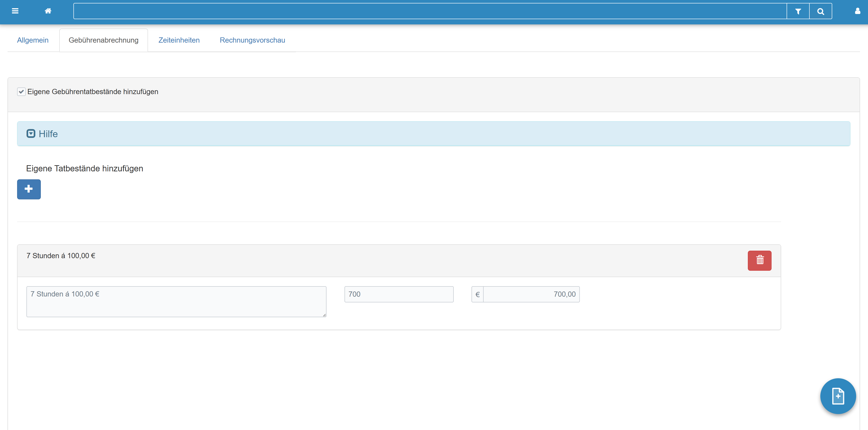Viewport: 868px width, 430px height.
Task: Open the hamburger menu icon
Action: tap(15, 11)
